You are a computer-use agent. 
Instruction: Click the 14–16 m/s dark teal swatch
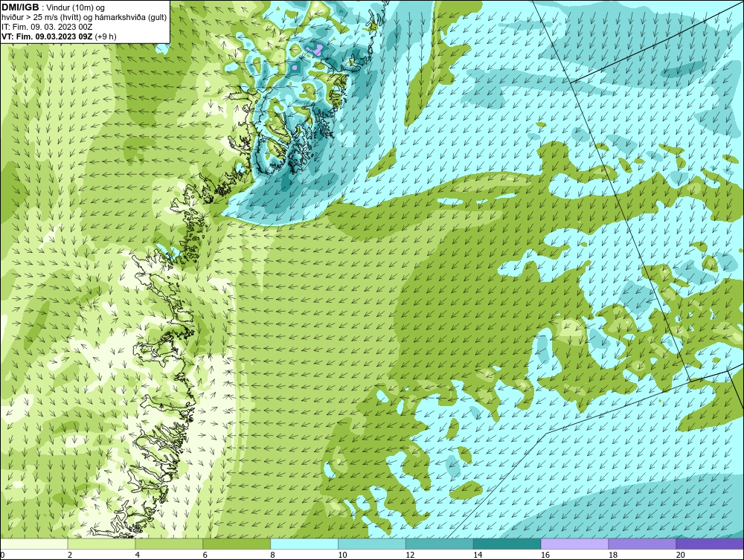pyautogui.click(x=507, y=544)
